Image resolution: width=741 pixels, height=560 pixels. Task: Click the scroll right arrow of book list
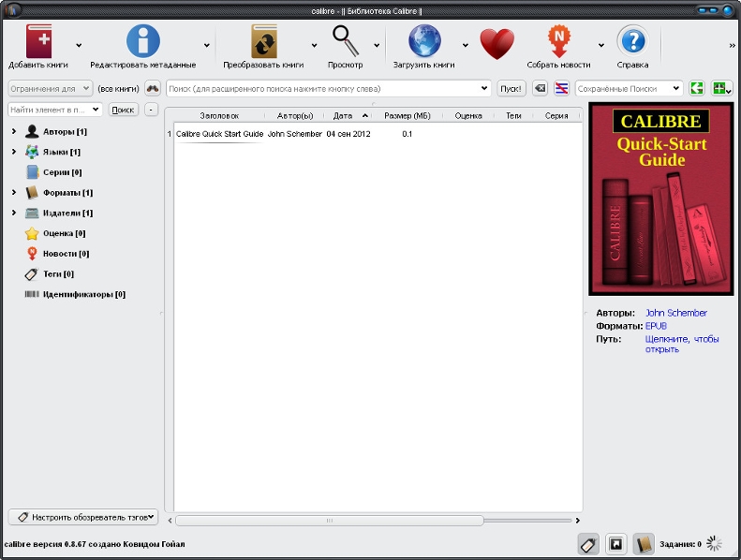(577, 521)
